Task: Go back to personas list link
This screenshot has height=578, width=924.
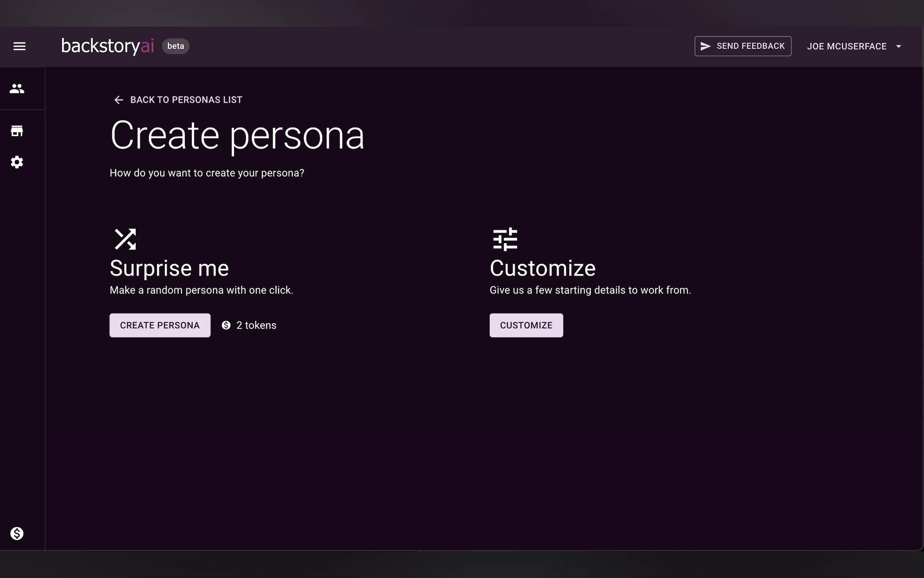Action: click(x=186, y=100)
